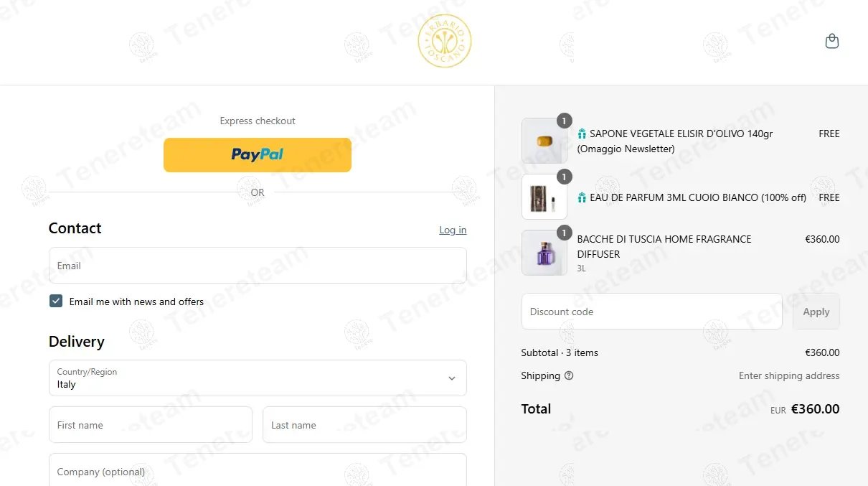
Task: Click the quantity badge on the parfum thumbnail
Action: click(565, 177)
